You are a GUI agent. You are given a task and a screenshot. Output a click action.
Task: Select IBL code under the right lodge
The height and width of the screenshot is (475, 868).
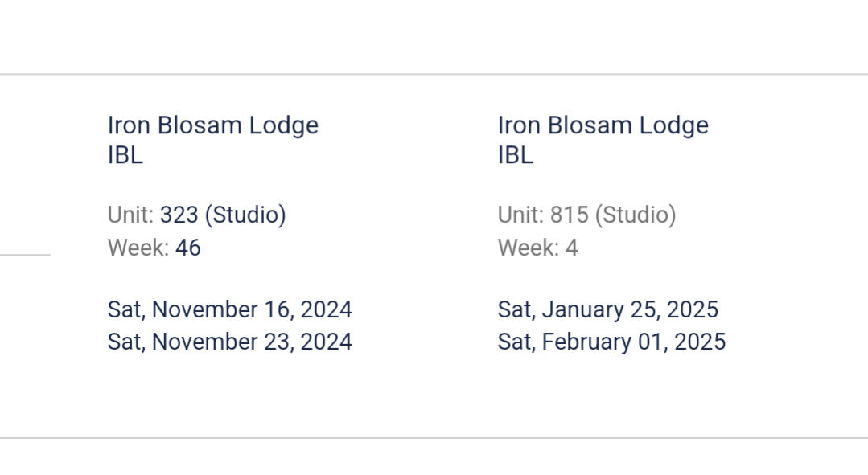[515, 156]
